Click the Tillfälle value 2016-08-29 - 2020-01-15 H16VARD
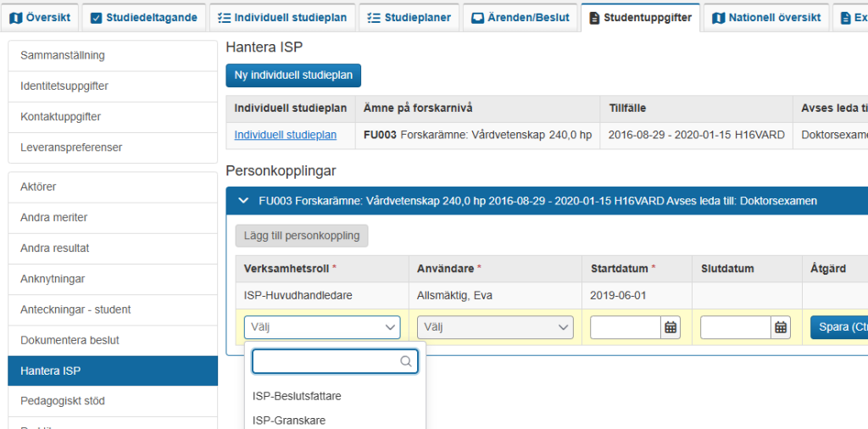 (x=697, y=135)
